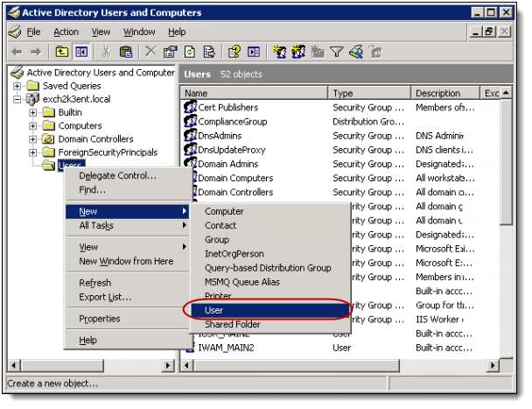The image size is (532, 409).
Task: Click the Delete X toolbar icon
Action: pyautogui.click(x=150, y=52)
